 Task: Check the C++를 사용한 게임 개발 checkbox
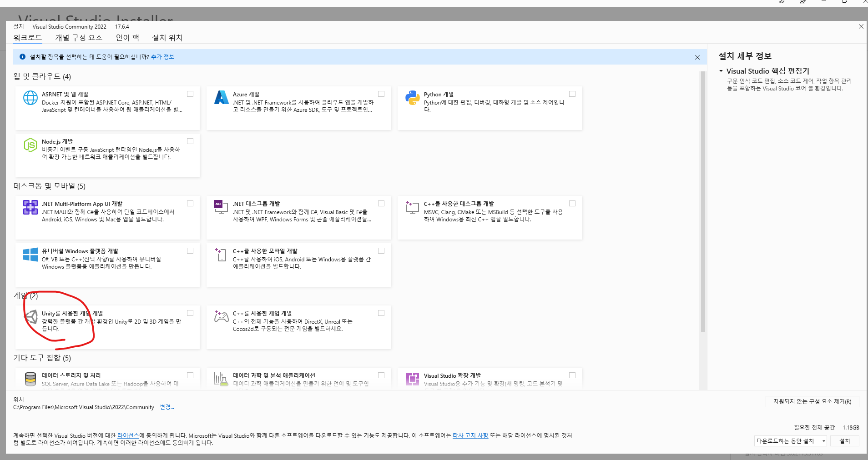tap(381, 313)
